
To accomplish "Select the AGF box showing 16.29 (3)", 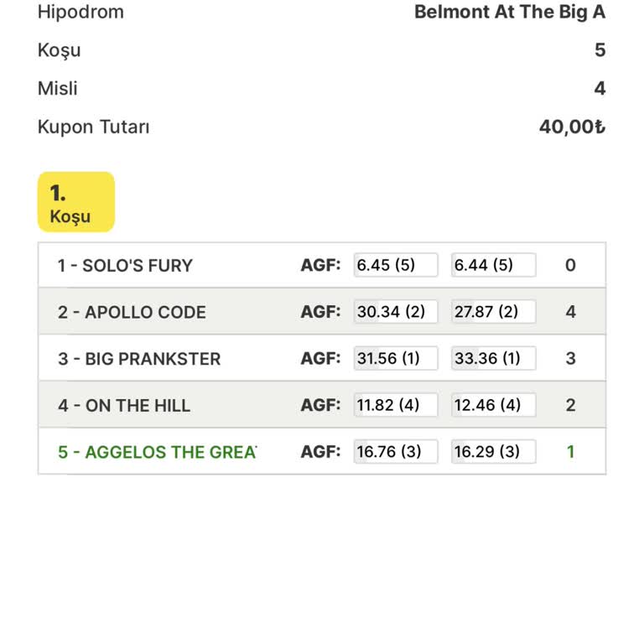I will click(493, 452).
